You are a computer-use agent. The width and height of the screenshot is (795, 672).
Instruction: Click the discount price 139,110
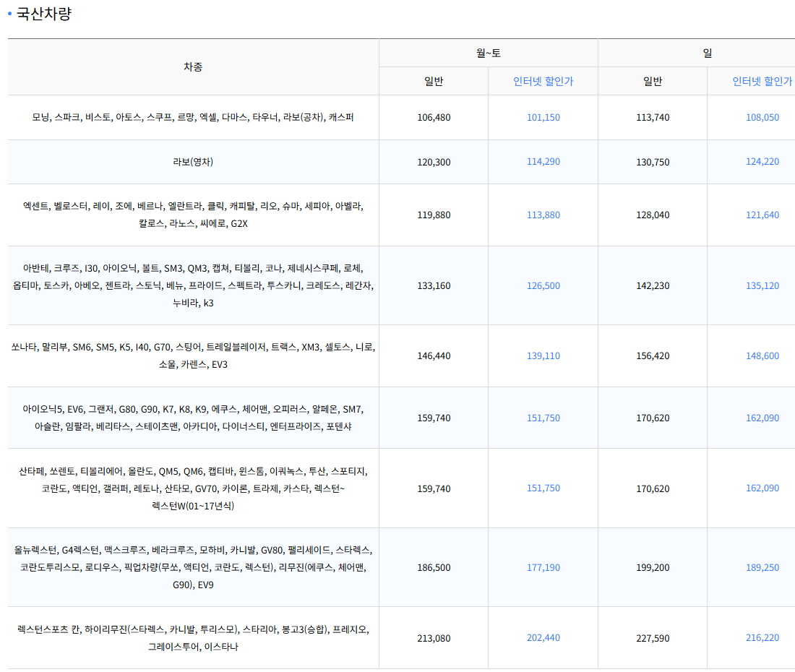(x=543, y=356)
